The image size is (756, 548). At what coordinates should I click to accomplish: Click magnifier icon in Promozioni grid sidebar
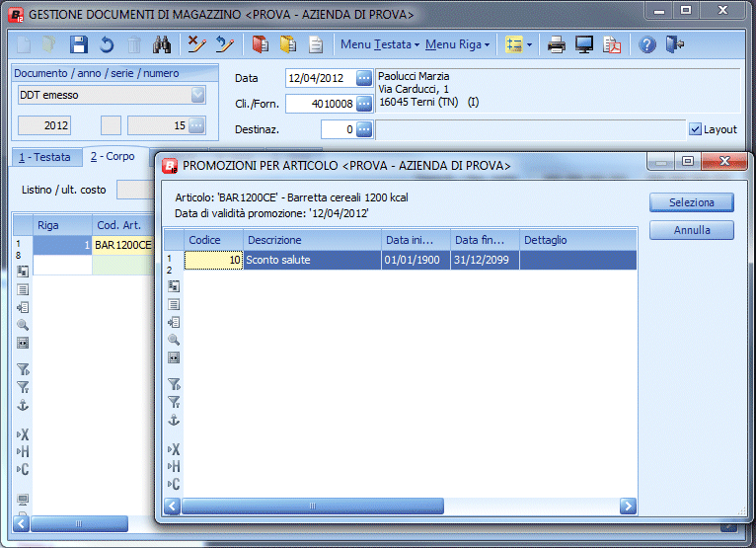pyautogui.click(x=174, y=340)
